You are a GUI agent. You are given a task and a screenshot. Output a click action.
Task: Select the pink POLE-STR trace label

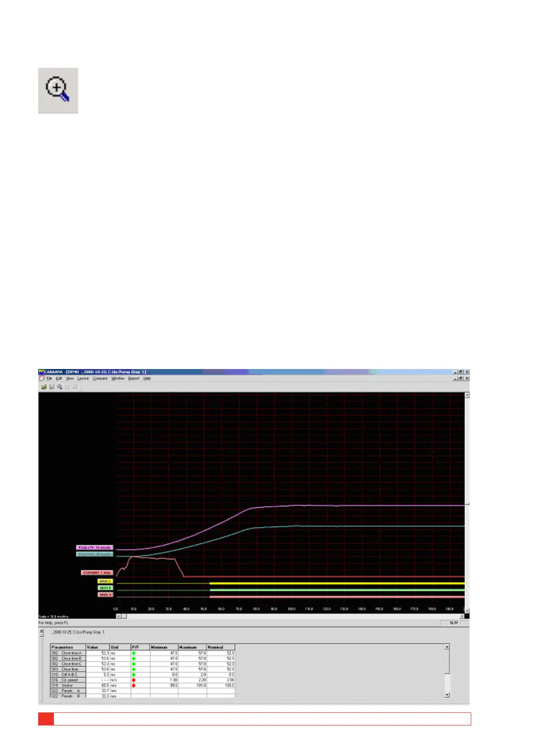(94, 548)
